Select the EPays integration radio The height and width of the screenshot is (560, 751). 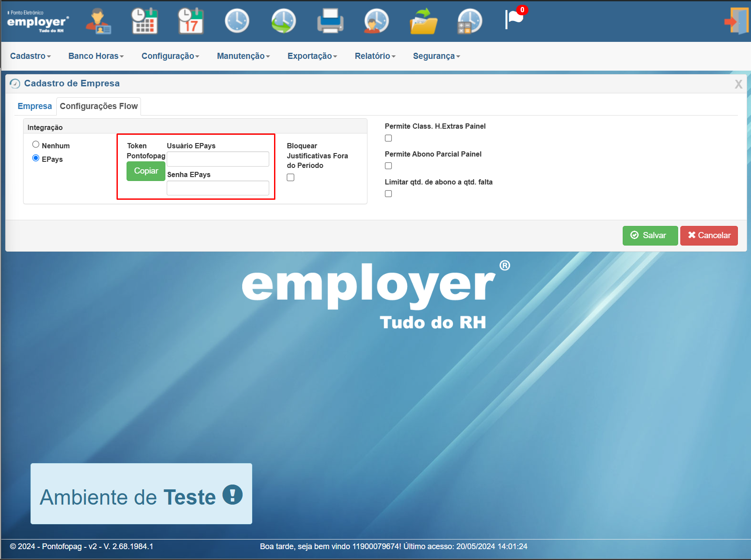pos(36,158)
